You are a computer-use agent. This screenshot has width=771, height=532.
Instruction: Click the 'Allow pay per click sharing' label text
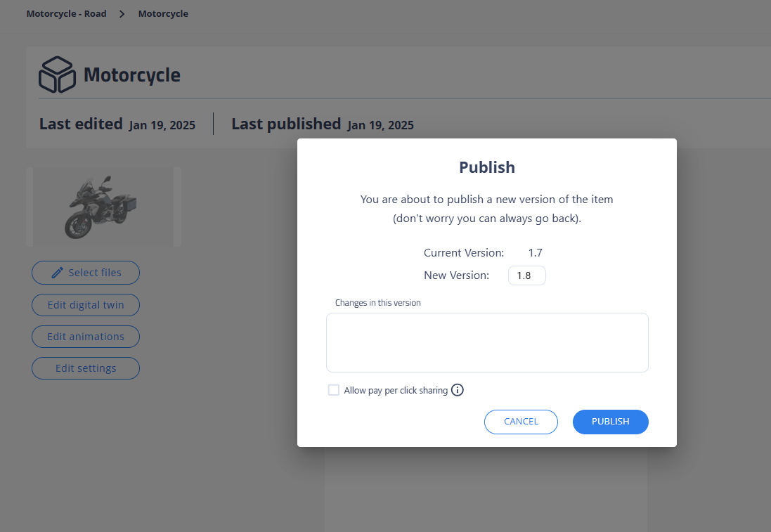(396, 391)
